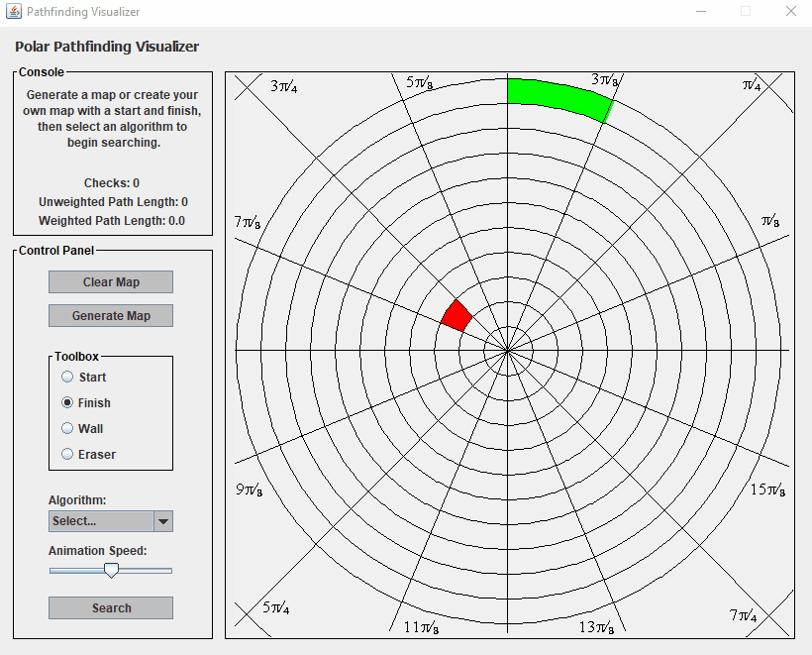
Task: Click the 11π/8 angle label
Action: tap(422, 627)
